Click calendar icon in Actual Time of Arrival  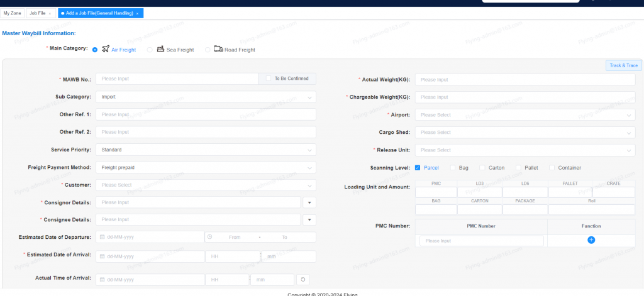[x=103, y=280]
